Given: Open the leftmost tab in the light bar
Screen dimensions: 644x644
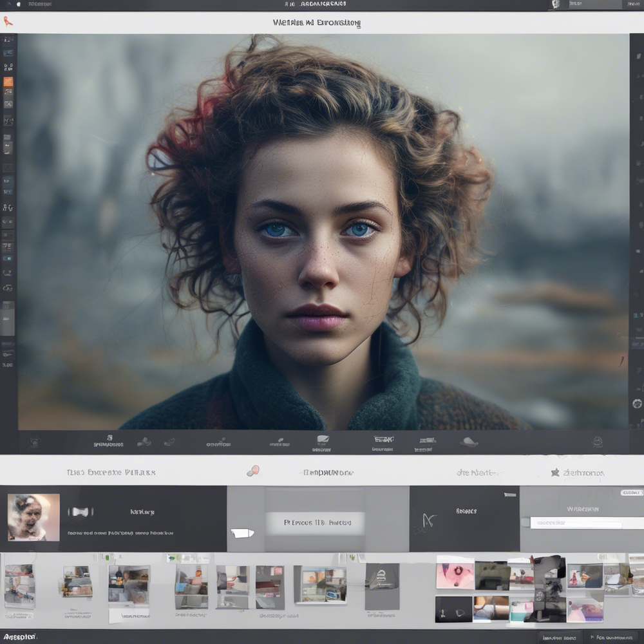Looking at the screenshot, I should pyautogui.click(x=111, y=472).
